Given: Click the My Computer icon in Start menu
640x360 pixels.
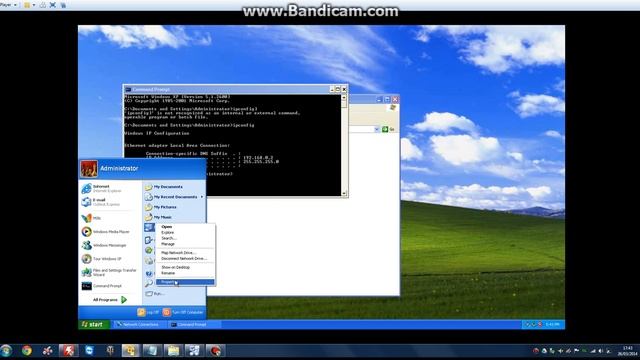Looking at the screenshot, I should (149, 227).
